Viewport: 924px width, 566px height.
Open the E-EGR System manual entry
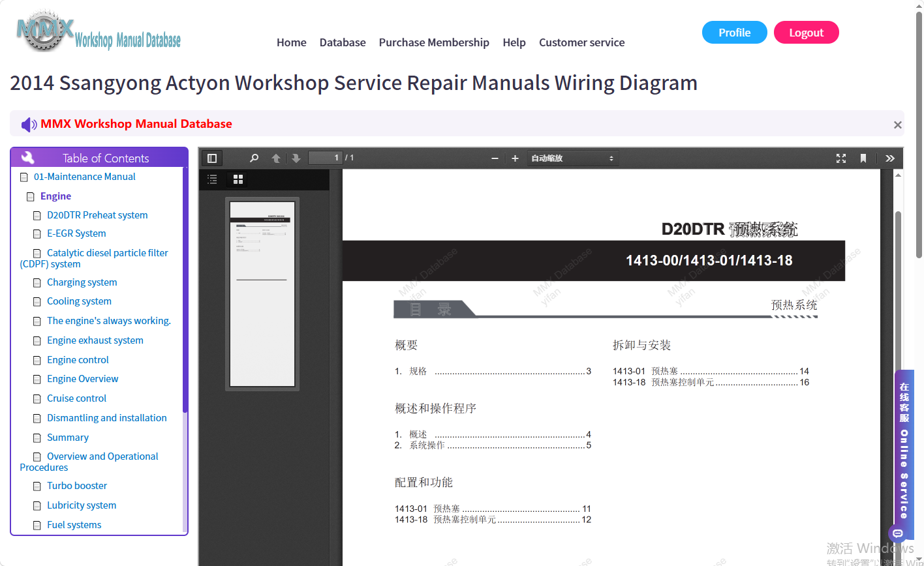pos(76,233)
